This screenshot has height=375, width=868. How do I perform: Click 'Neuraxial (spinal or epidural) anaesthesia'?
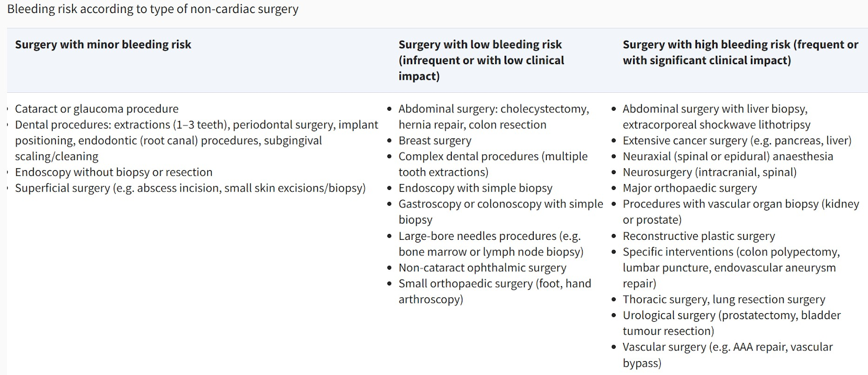pyautogui.click(x=728, y=156)
